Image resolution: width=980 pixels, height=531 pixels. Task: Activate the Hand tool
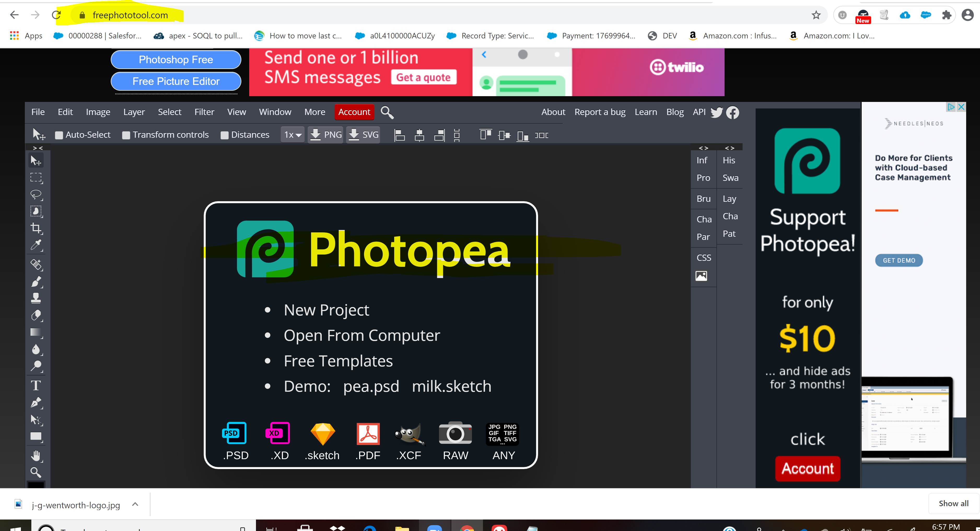36,456
